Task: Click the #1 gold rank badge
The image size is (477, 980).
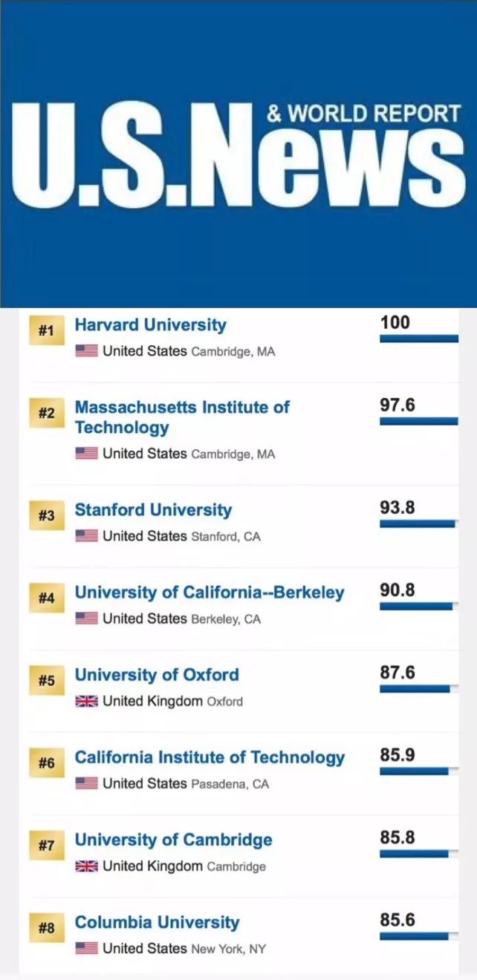Action: [46, 330]
